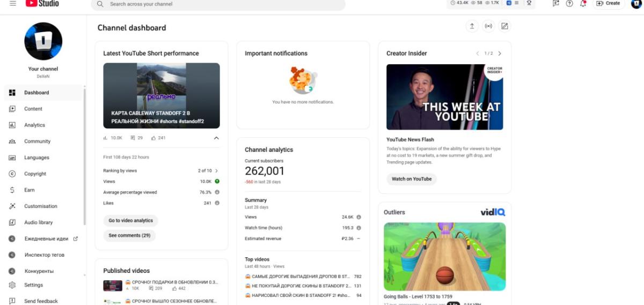Open Going Balls outlier video thumbnail
Viewport: 644px width, 305px height.
[x=444, y=257]
